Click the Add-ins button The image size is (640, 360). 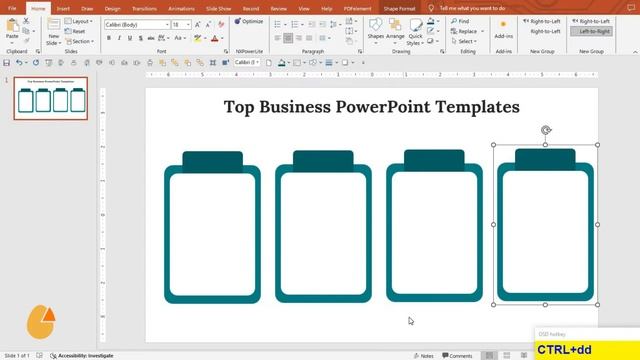click(x=504, y=30)
